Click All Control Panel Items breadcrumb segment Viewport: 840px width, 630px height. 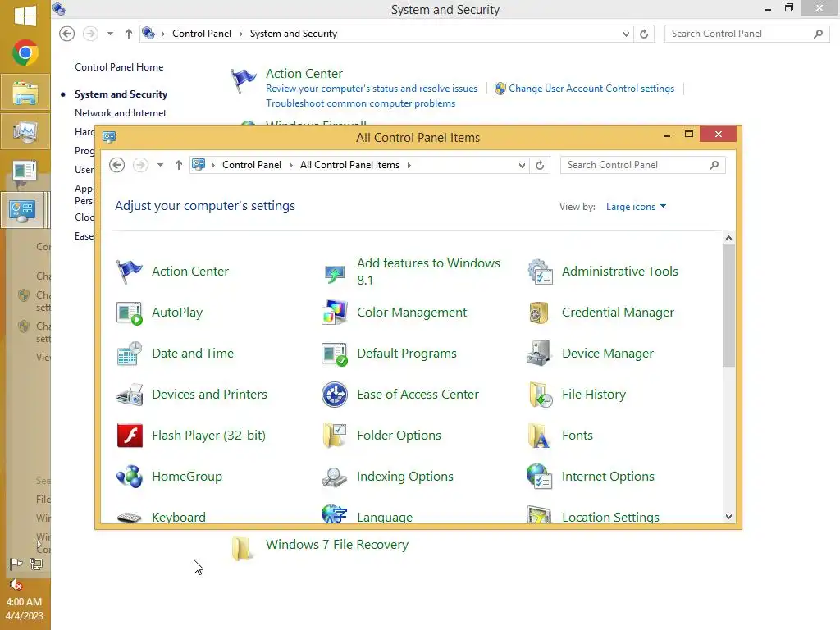click(x=349, y=165)
